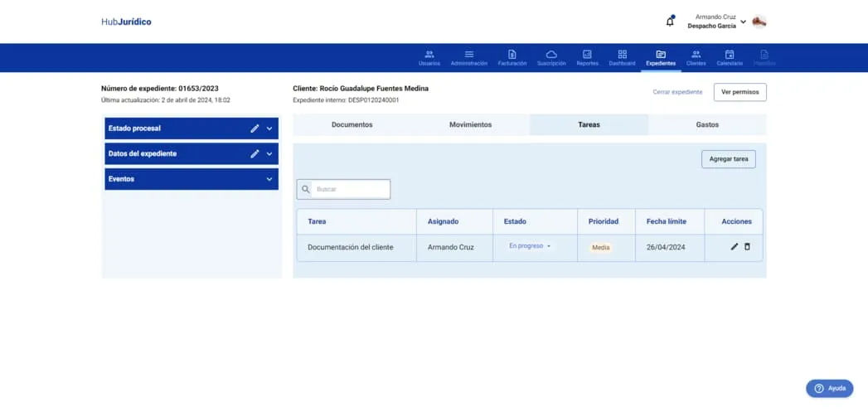
Task: Open the Usuarios section in the navigation bar
Action: click(x=429, y=58)
